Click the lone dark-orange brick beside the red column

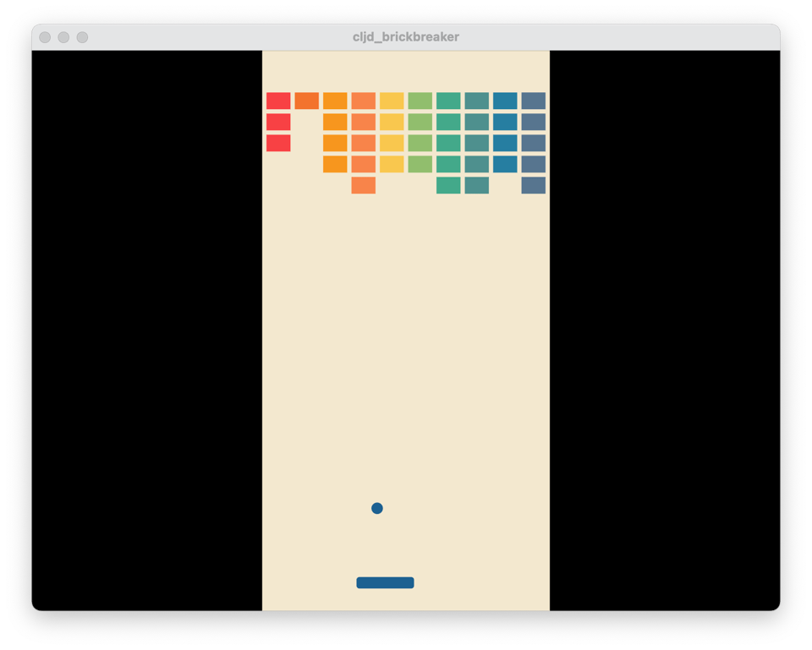[306, 101]
